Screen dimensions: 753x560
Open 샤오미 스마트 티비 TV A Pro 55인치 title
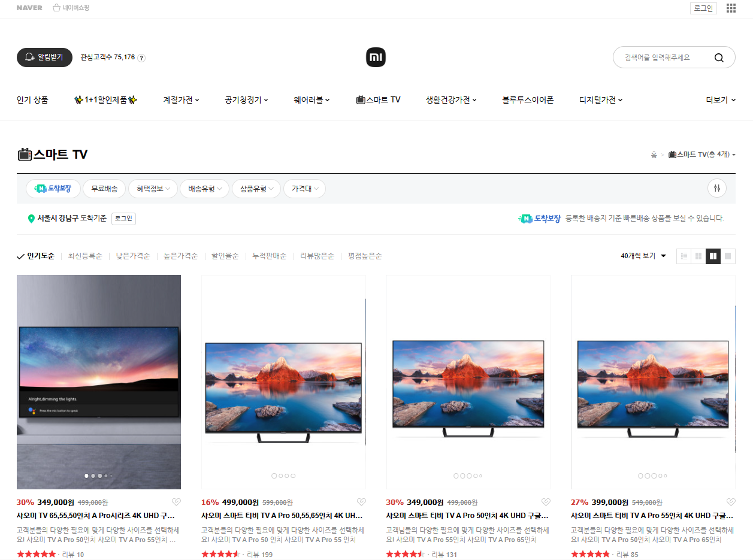click(x=652, y=516)
